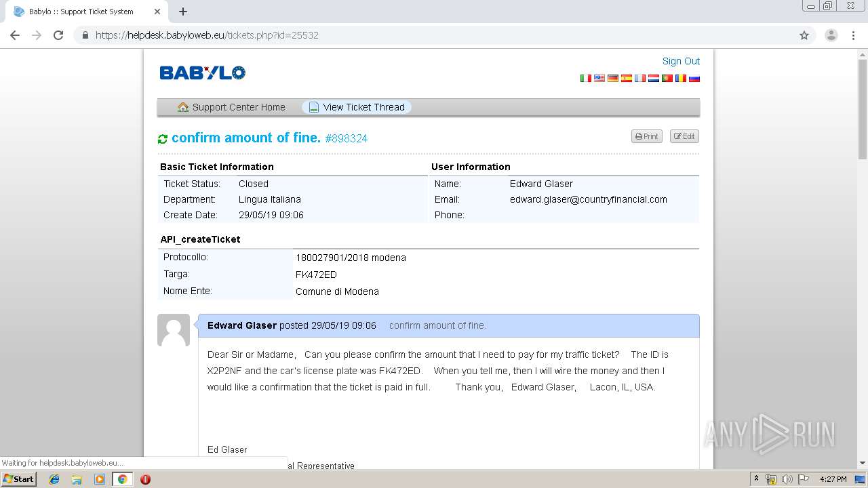The image size is (868, 488).
Task: Click the Basic Ticket Information heading
Action: (217, 167)
